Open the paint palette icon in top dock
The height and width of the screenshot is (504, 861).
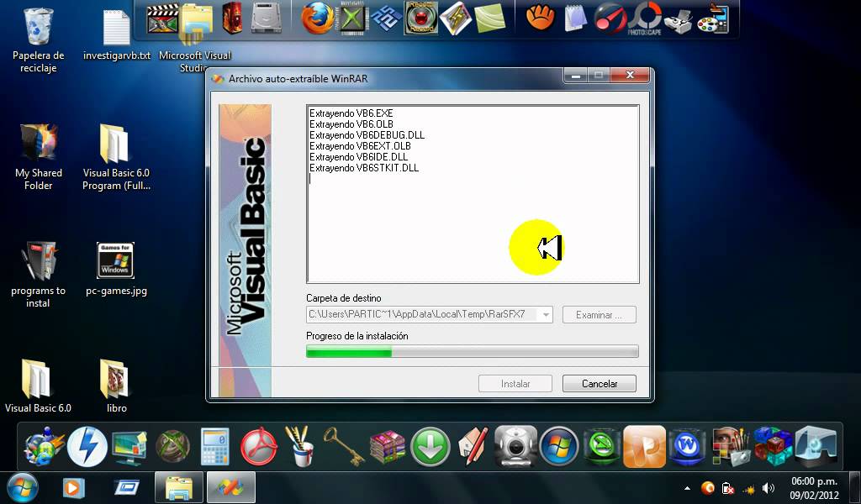tap(713, 19)
